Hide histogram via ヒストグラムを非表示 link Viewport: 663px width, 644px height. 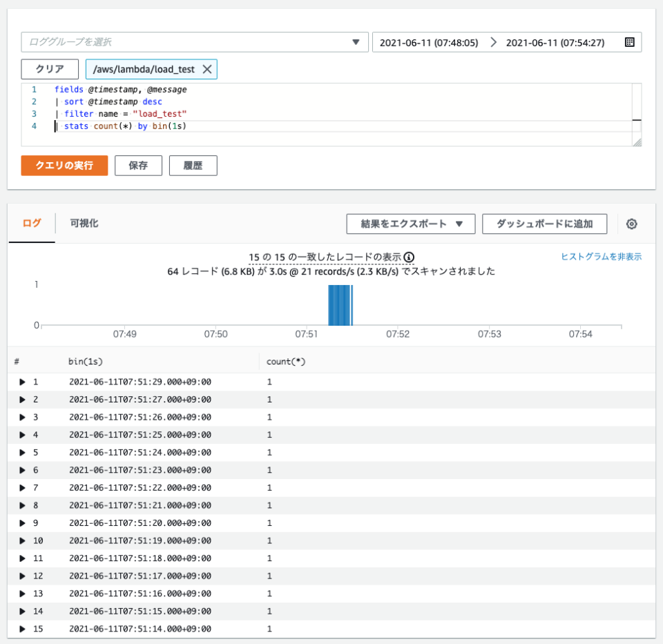(x=601, y=257)
